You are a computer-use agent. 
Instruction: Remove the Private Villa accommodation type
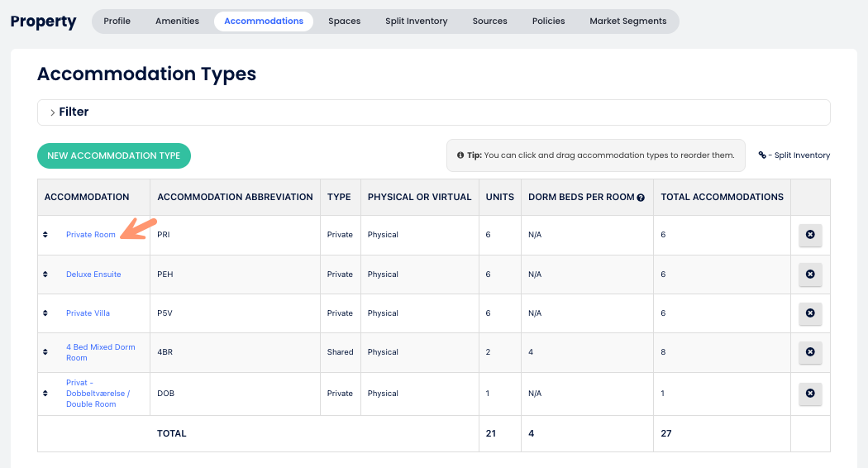point(810,313)
